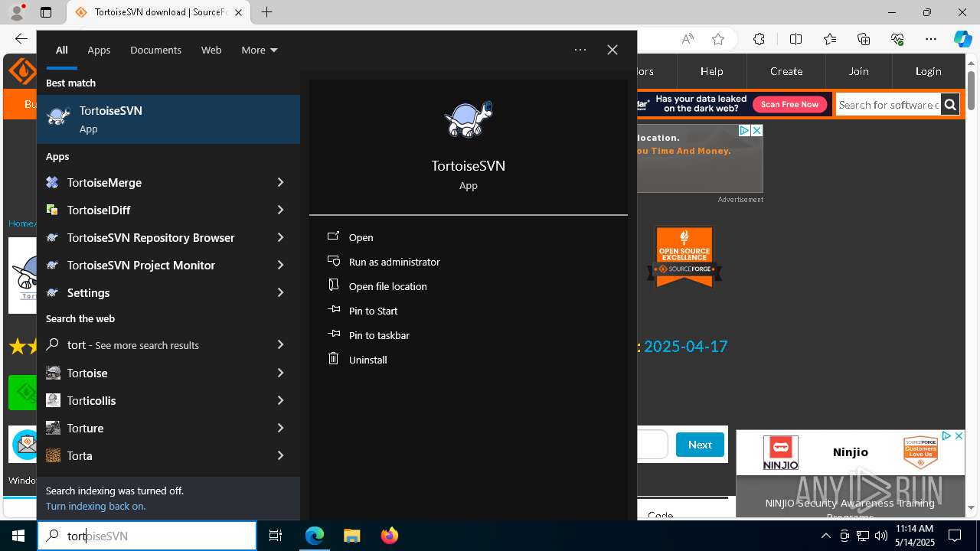Click the Torticollis web result thumbnail
Viewport: 980px width, 551px height.
point(53,400)
